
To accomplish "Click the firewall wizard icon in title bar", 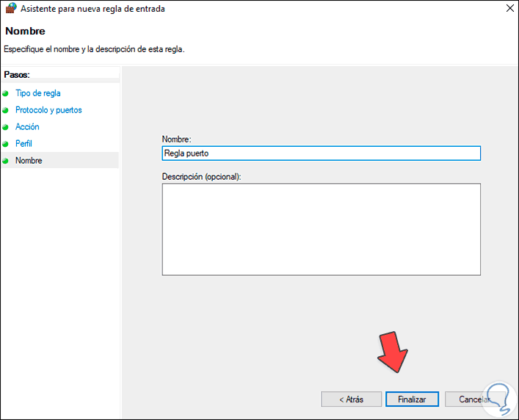I will [10, 9].
